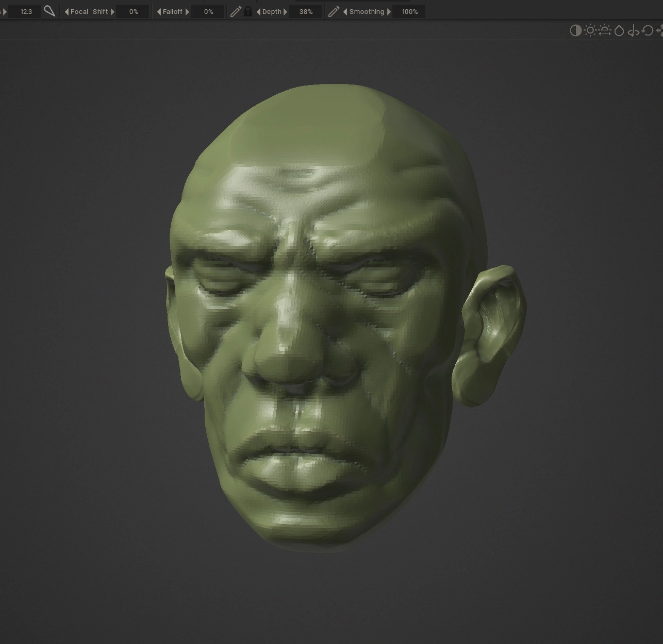Click the pen pressure icon beside Smoothing
Viewport: 663px width, 644px height.
(x=334, y=11)
